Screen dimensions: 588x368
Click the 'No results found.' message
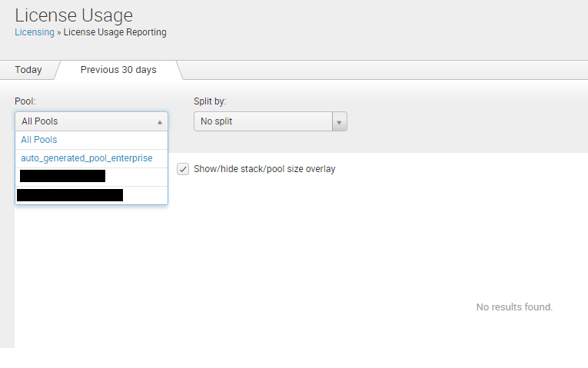coord(514,307)
